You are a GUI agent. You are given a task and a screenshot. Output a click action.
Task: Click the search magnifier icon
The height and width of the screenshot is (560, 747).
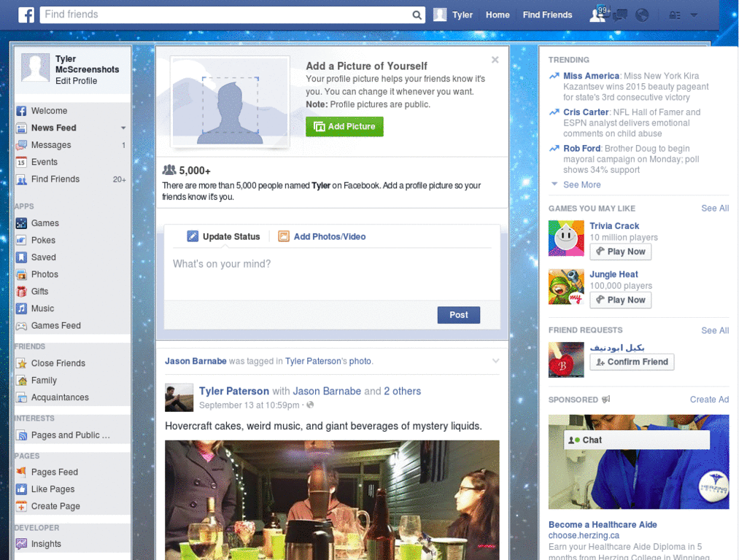tap(417, 15)
